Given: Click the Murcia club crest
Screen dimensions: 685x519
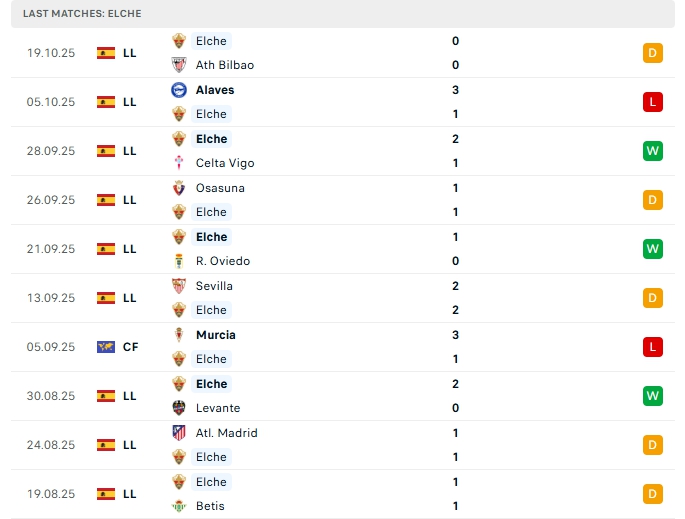Looking at the screenshot, I should 179,335.
